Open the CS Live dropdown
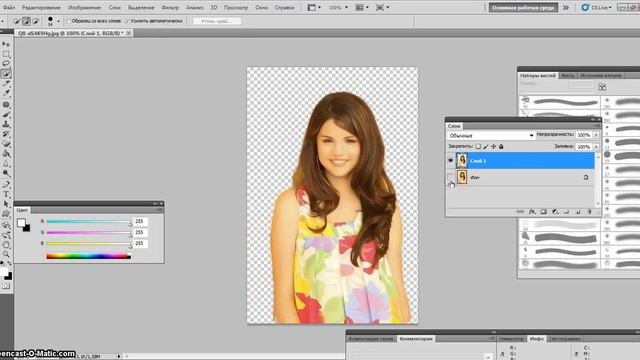Image resolution: width=640 pixels, height=360 pixels. [597, 7]
